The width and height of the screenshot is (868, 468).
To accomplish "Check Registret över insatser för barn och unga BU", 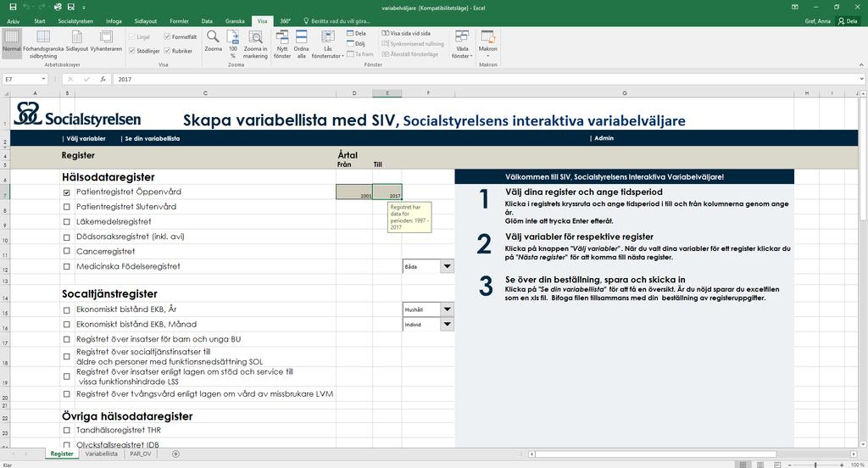I will (x=66, y=339).
